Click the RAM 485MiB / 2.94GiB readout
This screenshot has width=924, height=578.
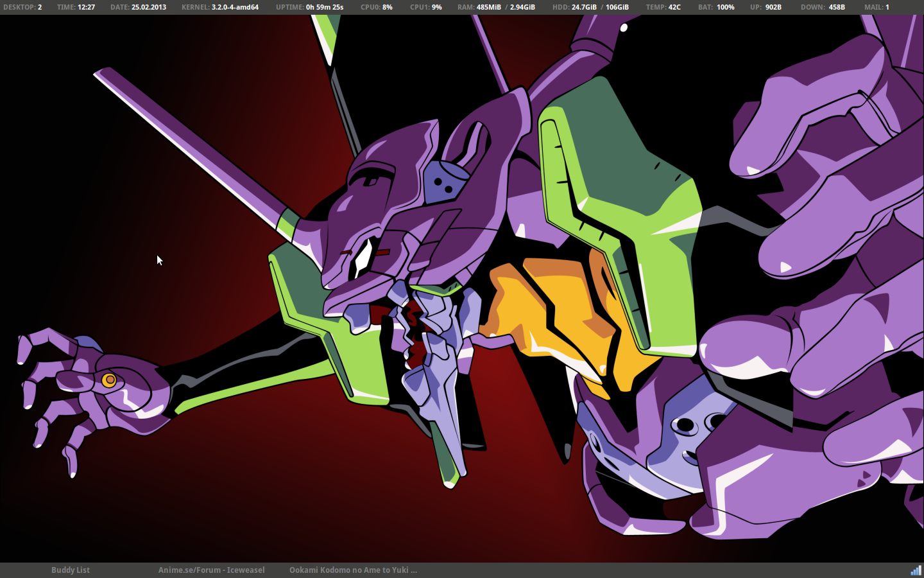tap(496, 7)
